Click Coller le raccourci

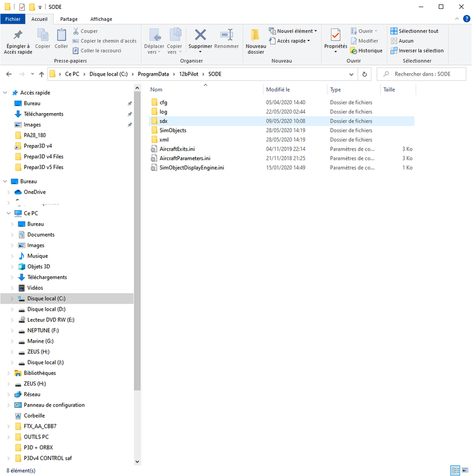97,51
